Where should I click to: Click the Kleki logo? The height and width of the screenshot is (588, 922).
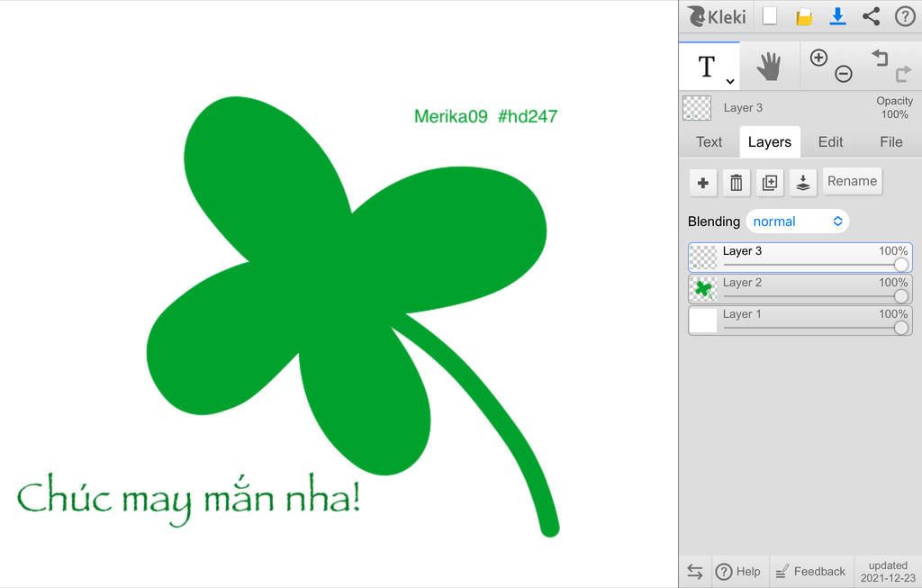716,16
